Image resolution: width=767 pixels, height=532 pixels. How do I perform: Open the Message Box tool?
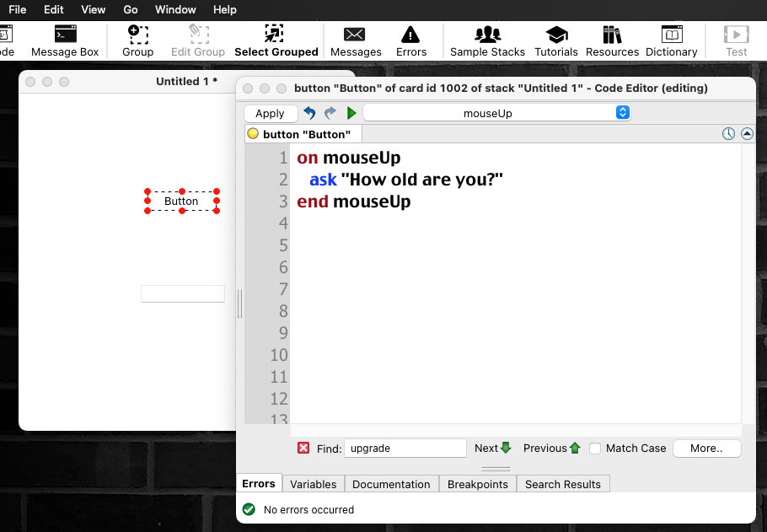click(65, 40)
